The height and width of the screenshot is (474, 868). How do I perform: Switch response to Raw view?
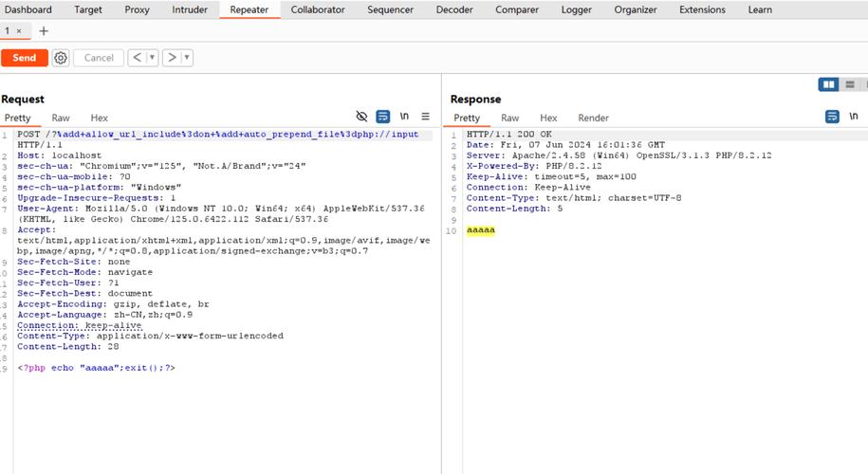click(509, 118)
